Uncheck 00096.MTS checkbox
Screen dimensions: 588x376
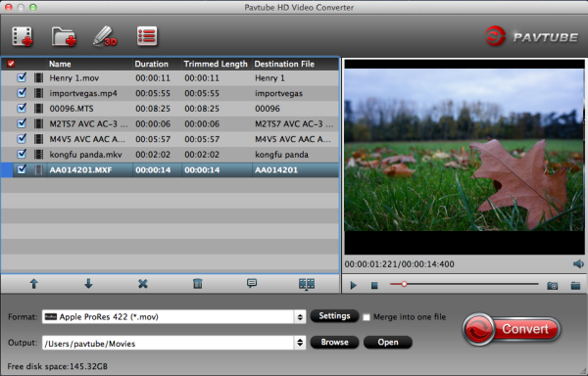point(22,108)
